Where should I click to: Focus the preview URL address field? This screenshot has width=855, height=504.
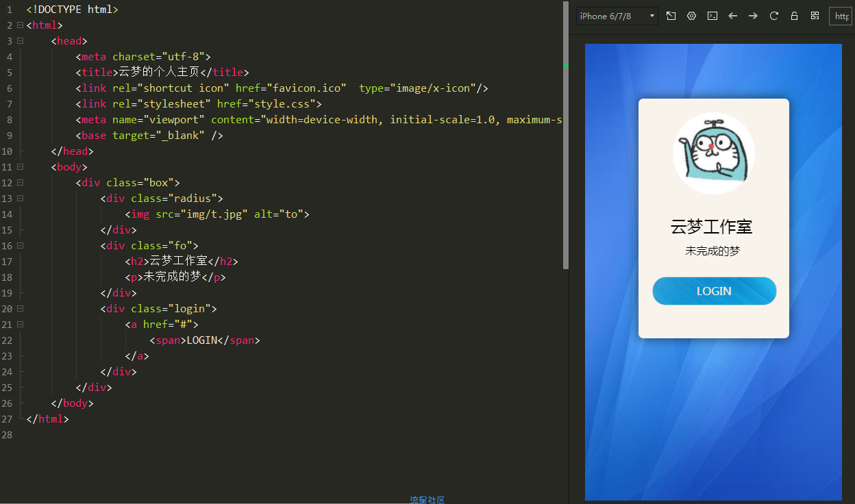841,16
